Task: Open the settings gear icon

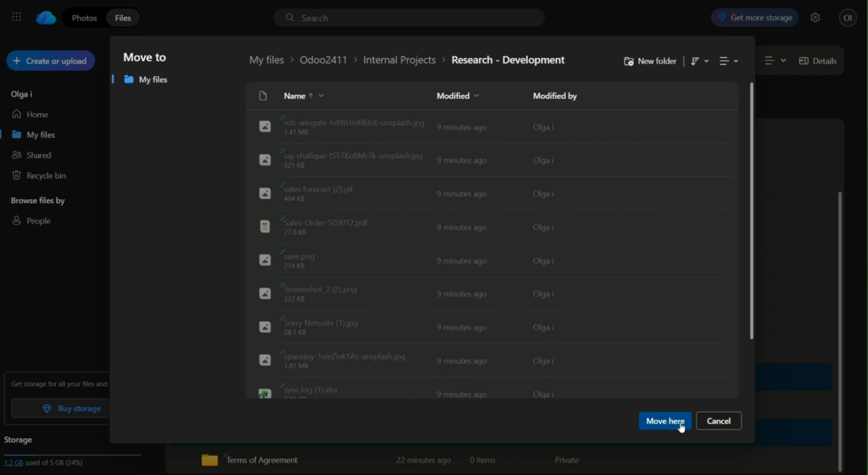Action: [x=815, y=18]
